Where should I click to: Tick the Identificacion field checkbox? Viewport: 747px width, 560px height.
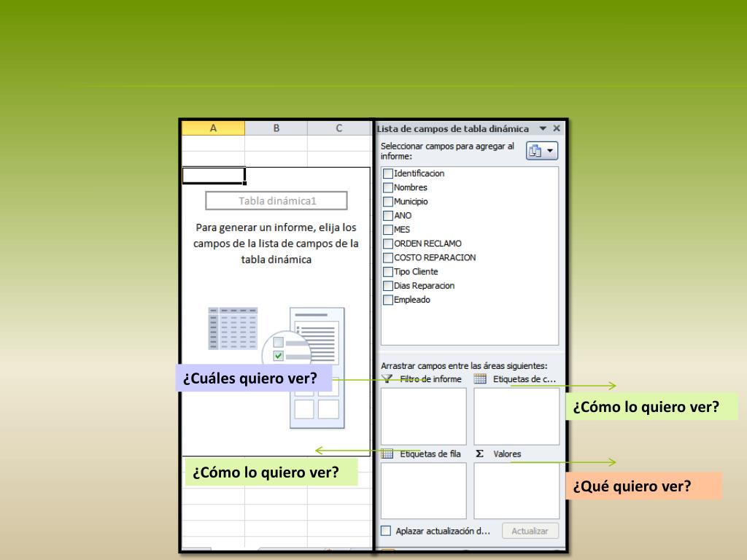[x=388, y=174]
